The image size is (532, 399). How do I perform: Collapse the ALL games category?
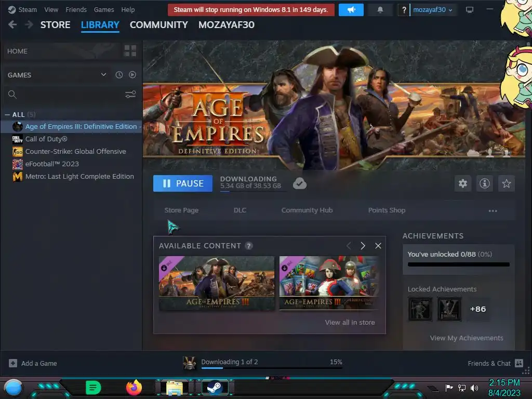click(7, 115)
